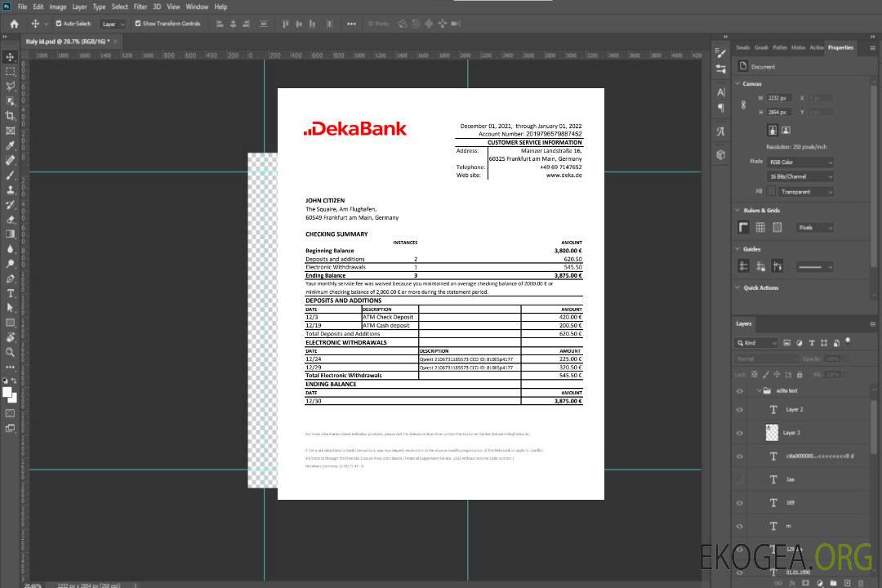
Task: Hide Layer 2 visibility eye
Action: pyautogui.click(x=740, y=410)
